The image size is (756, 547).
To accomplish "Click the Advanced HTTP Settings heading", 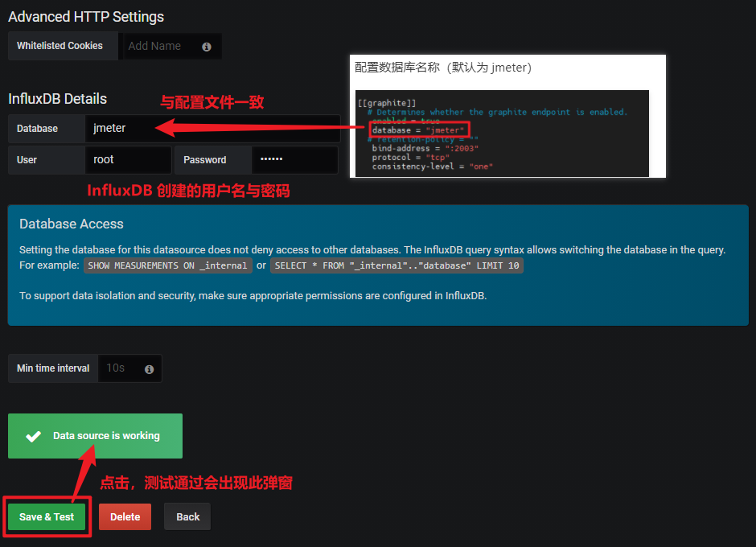I will click(x=86, y=17).
